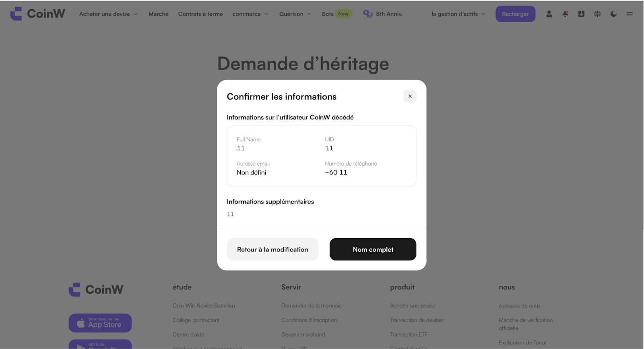Click the Download on the App Store badge
Viewport: 644px width, 349px height.
click(x=100, y=323)
